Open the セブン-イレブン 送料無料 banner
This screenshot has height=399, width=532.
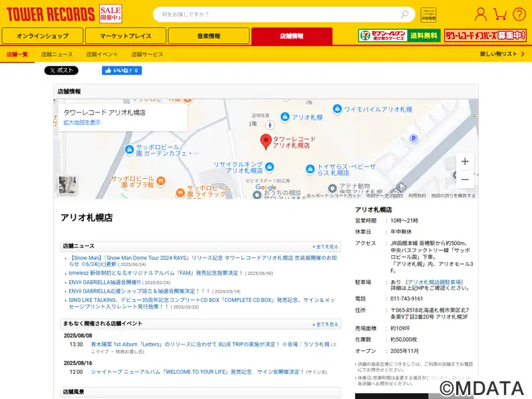coord(400,35)
